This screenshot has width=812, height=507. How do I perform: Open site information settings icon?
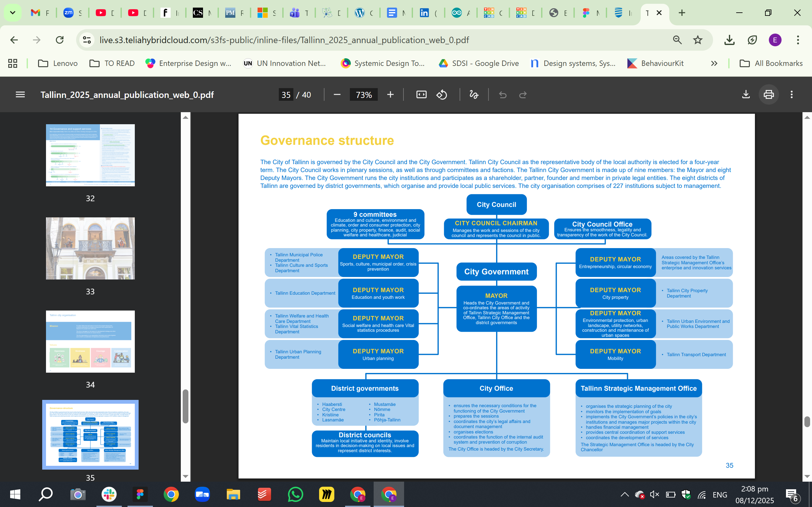(x=87, y=40)
